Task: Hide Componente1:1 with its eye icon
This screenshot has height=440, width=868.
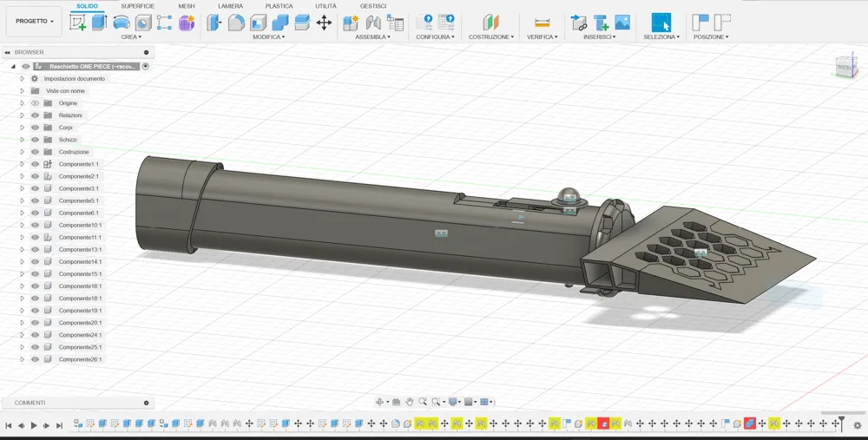Action: coord(35,164)
